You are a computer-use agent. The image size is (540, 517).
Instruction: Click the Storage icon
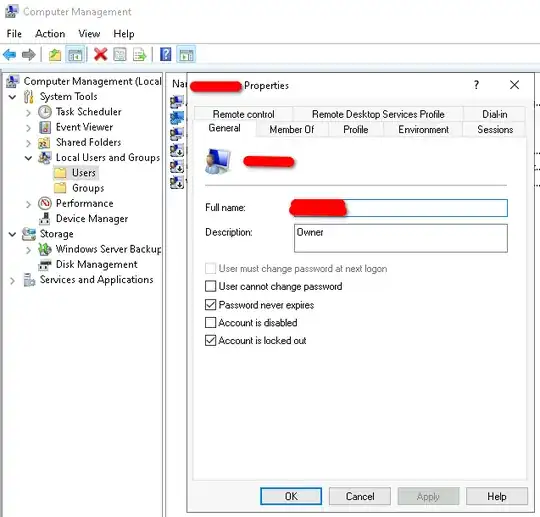pyautogui.click(x=29, y=234)
